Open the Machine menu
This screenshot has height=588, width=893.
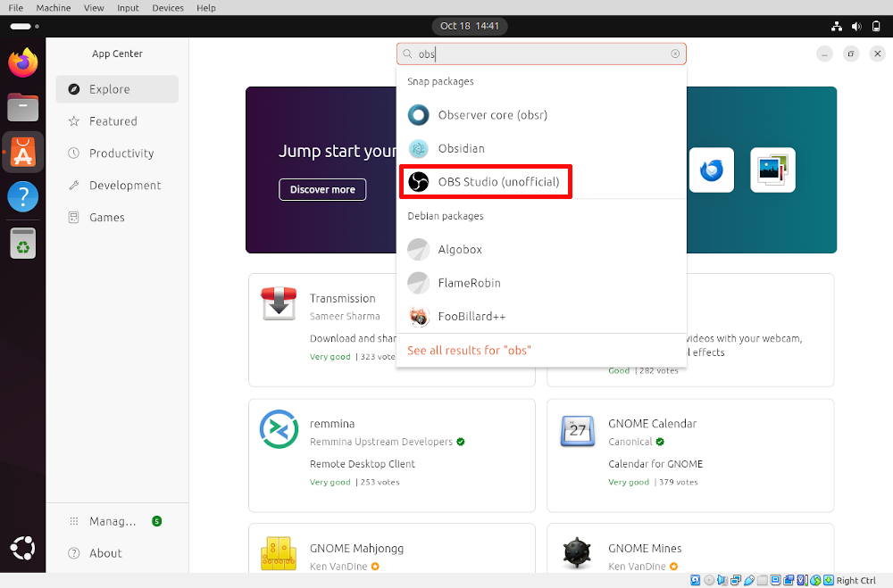point(54,7)
